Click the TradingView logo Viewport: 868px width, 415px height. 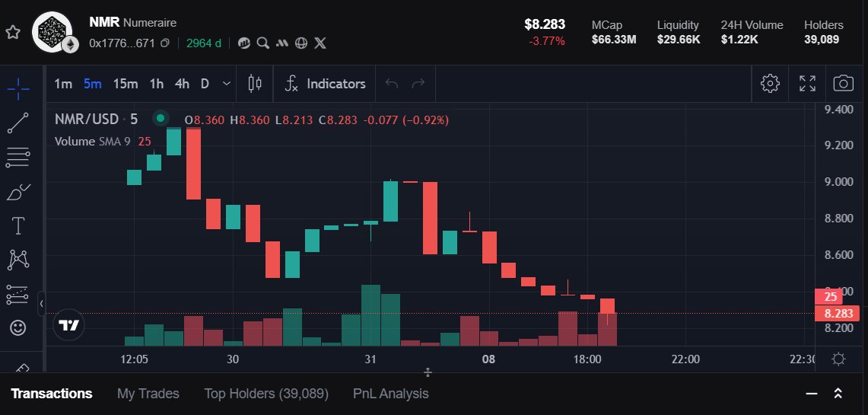coord(69,325)
